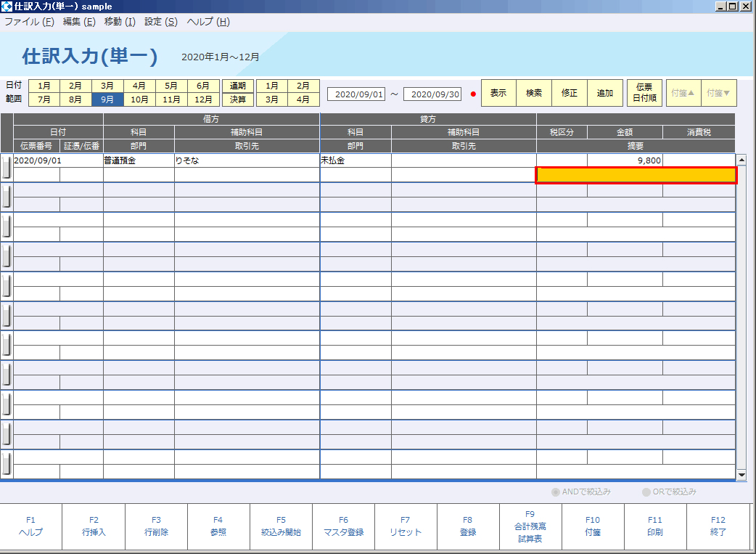756x554 pixels.
Task: Click the F7 リセット function button
Action: [x=406, y=526]
